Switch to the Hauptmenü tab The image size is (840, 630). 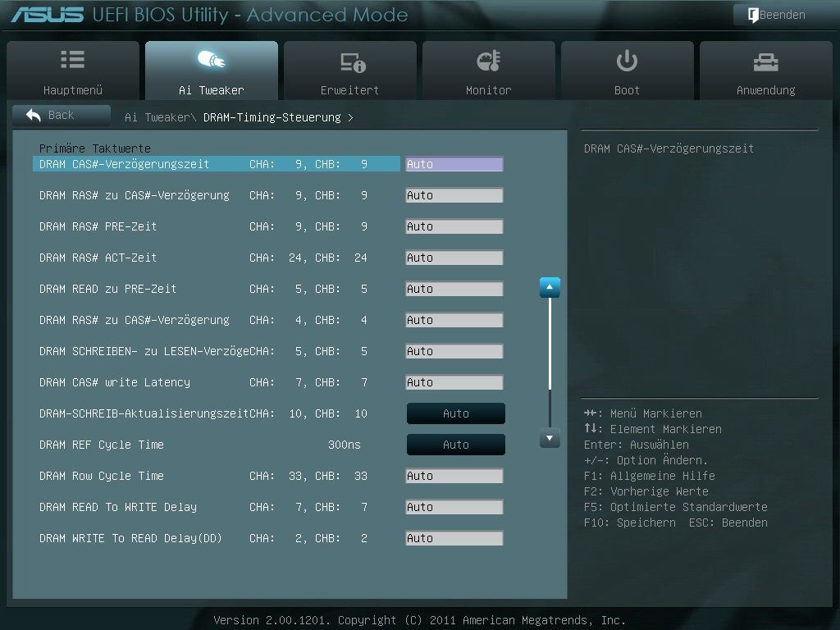pyautogui.click(x=73, y=71)
